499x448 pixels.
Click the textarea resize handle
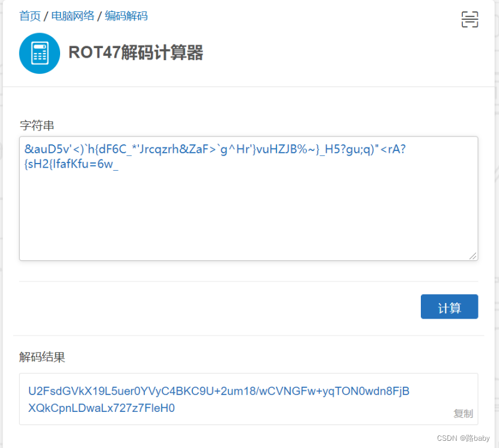(473, 256)
